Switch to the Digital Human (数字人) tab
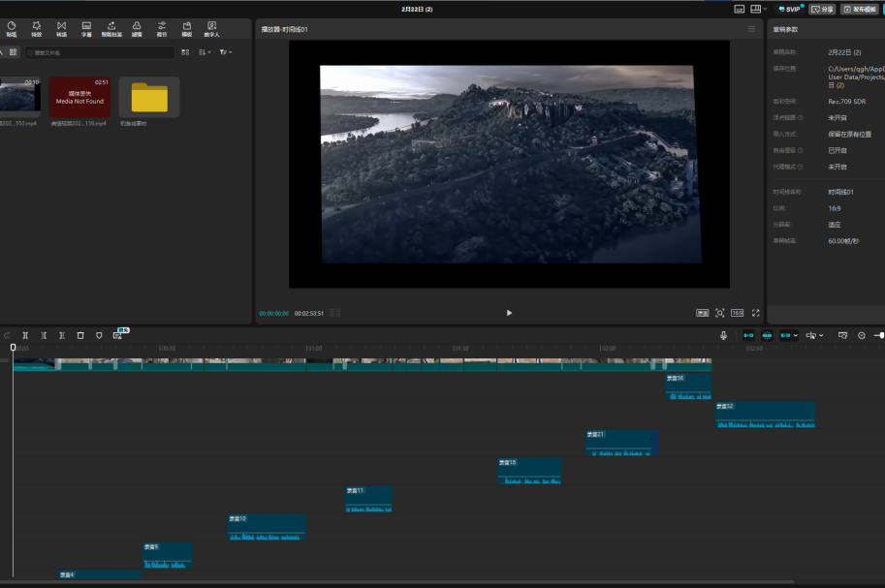The image size is (885, 588). [211, 28]
